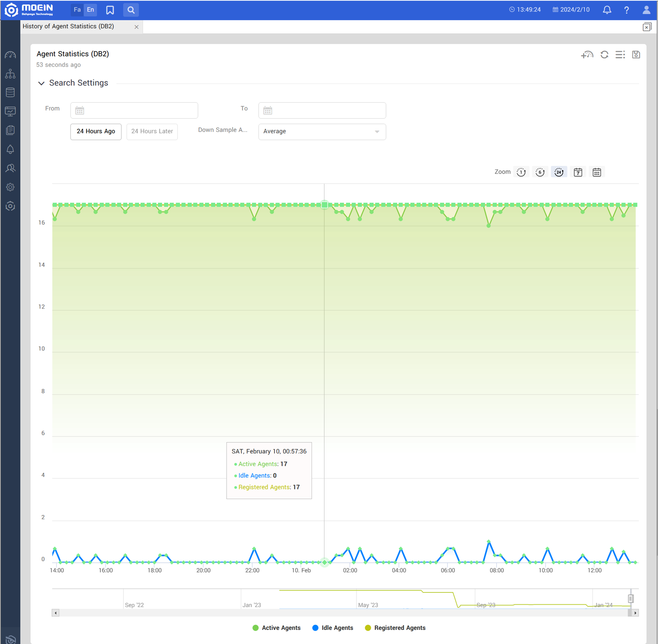Open the user profile icon
658x644 pixels.
pyautogui.click(x=646, y=10)
